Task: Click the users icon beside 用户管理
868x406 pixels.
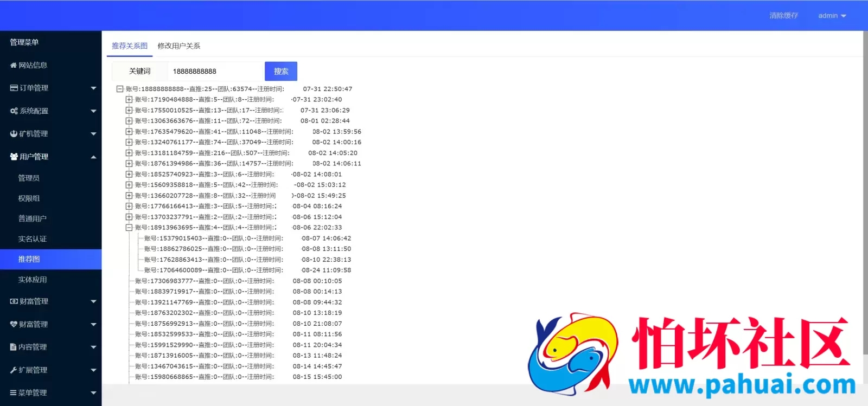Action: pos(14,157)
